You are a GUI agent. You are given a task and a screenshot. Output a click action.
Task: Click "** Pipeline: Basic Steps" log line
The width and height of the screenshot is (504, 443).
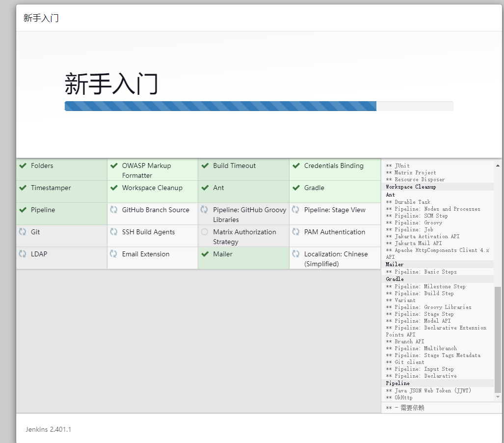421,272
